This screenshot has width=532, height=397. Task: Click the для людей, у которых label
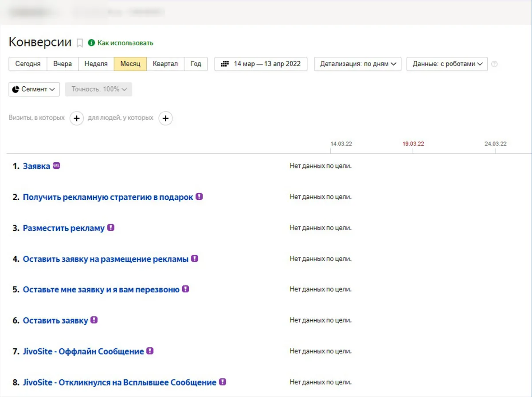pos(121,118)
